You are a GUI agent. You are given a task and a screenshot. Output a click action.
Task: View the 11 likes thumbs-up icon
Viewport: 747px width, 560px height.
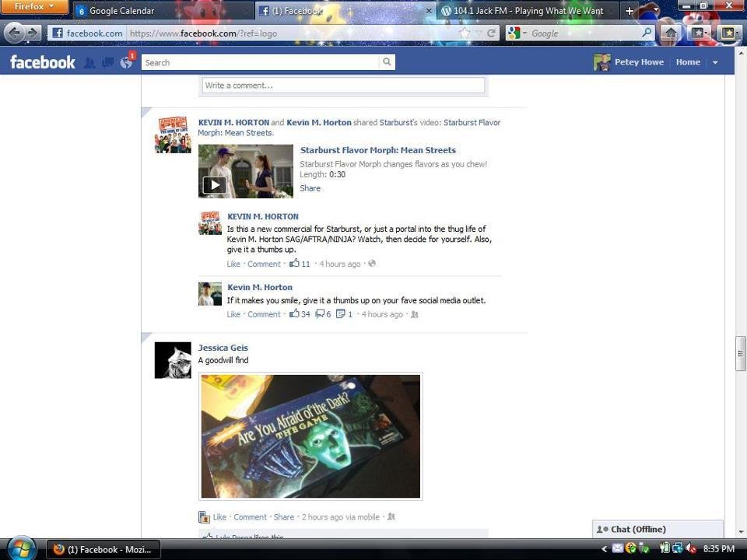(294, 263)
